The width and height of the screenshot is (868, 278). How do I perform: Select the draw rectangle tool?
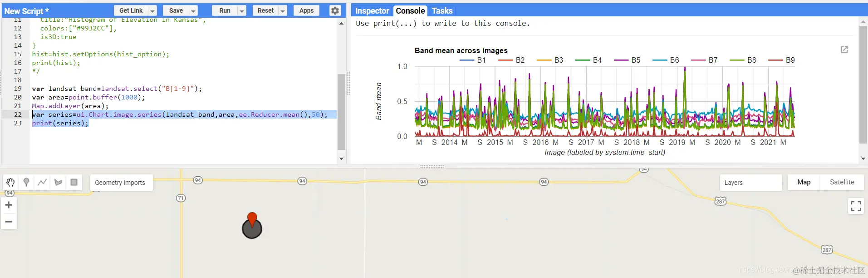[x=74, y=182]
